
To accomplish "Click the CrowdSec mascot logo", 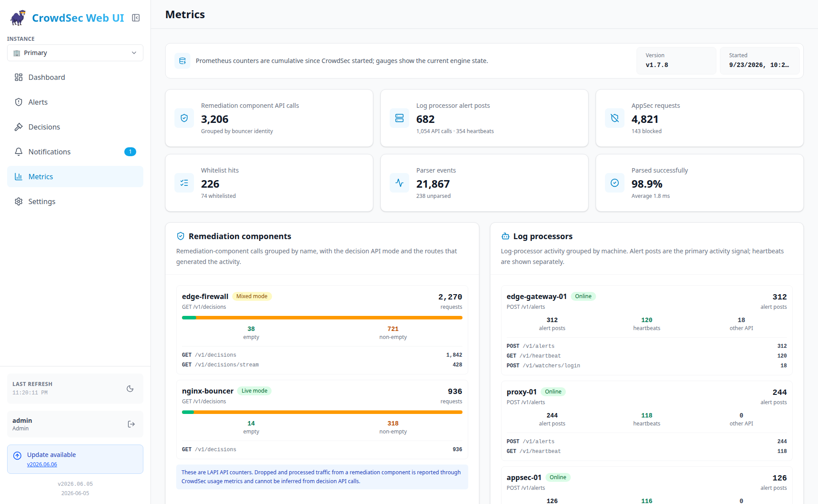I will pos(18,18).
